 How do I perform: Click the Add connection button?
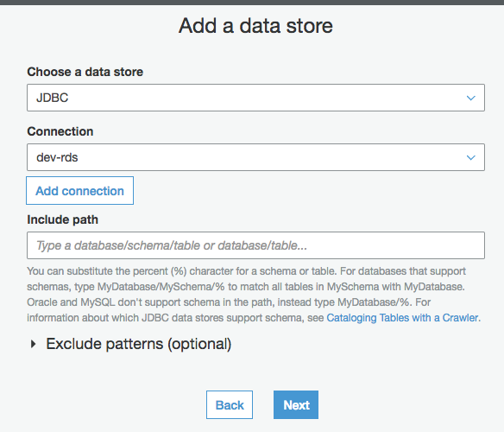(79, 191)
